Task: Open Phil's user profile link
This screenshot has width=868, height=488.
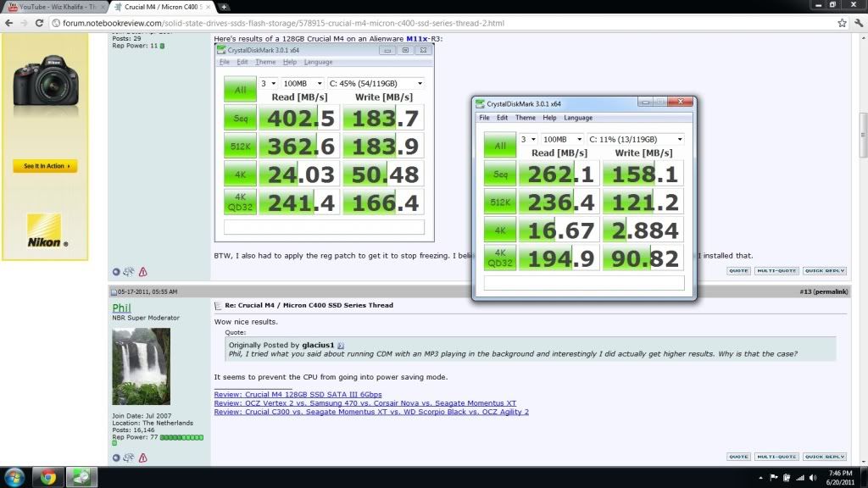Action: (121, 308)
